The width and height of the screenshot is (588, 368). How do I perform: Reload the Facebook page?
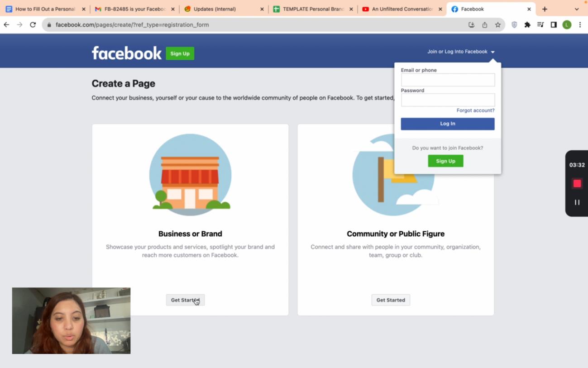tap(33, 25)
